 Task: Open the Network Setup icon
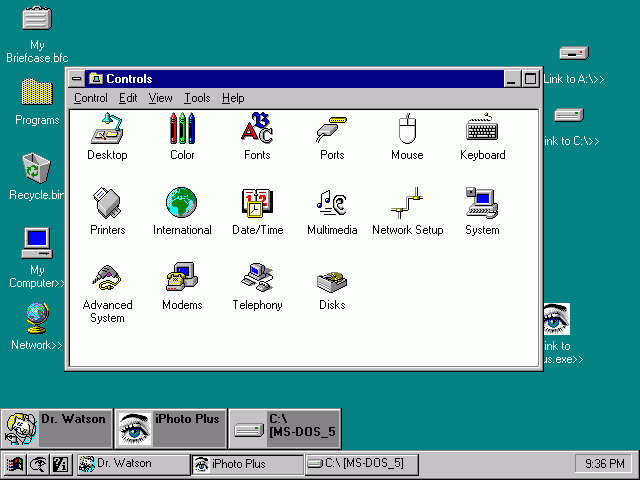click(x=407, y=203)
